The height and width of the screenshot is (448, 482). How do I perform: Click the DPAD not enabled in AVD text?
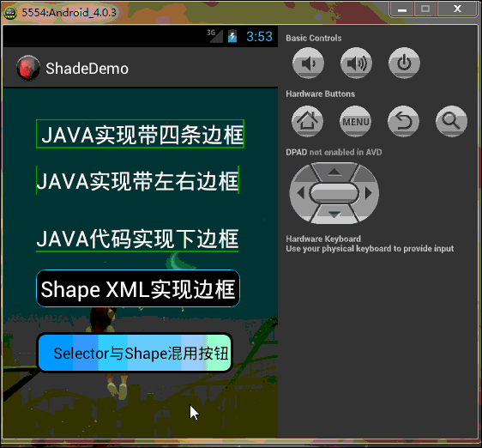coord(334,152)
